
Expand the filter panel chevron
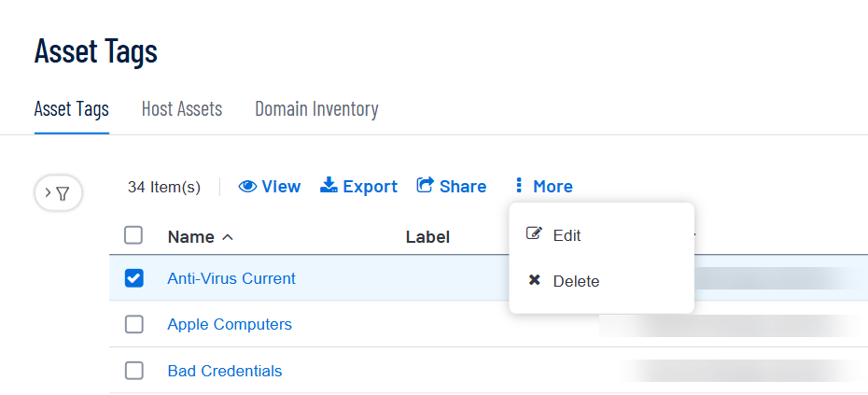49,192
